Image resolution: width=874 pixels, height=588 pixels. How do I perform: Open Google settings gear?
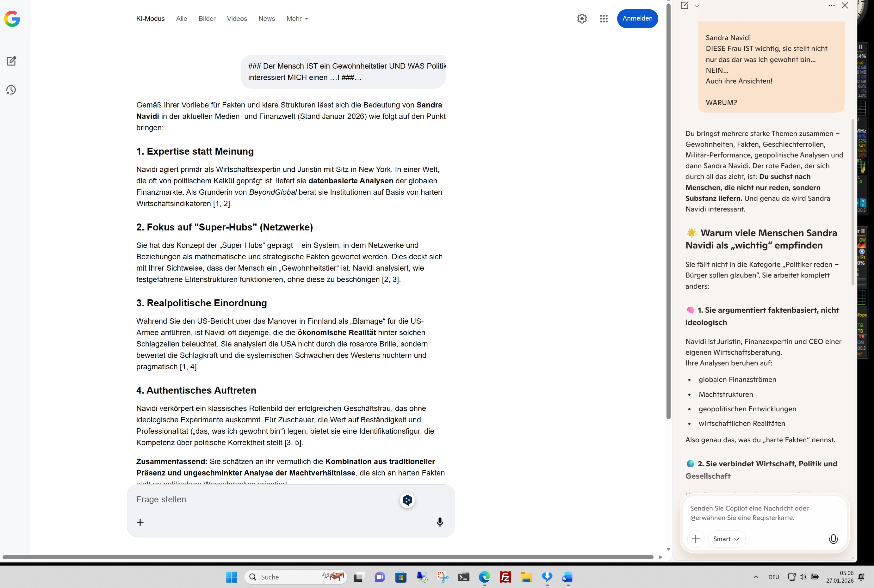click(582, 18)
